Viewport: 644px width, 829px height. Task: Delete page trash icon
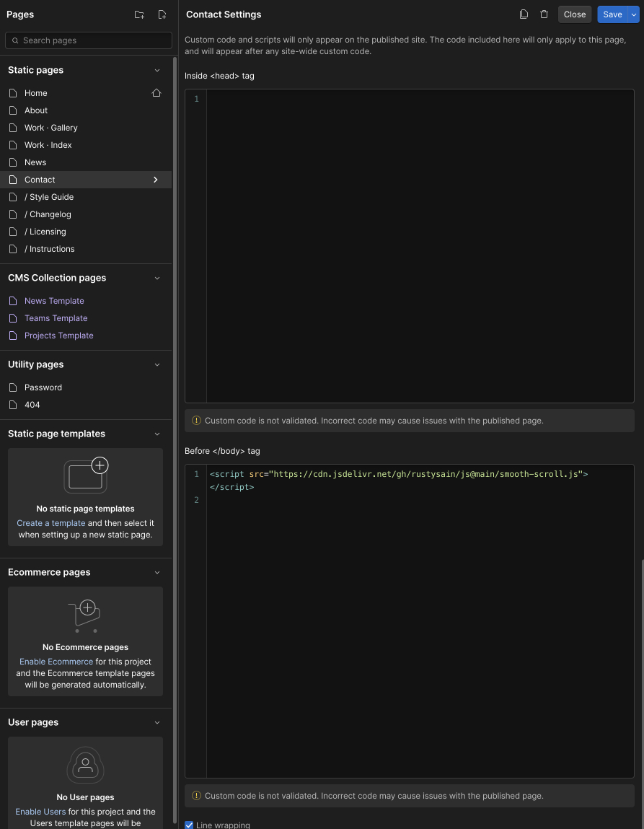coord(544,14)
